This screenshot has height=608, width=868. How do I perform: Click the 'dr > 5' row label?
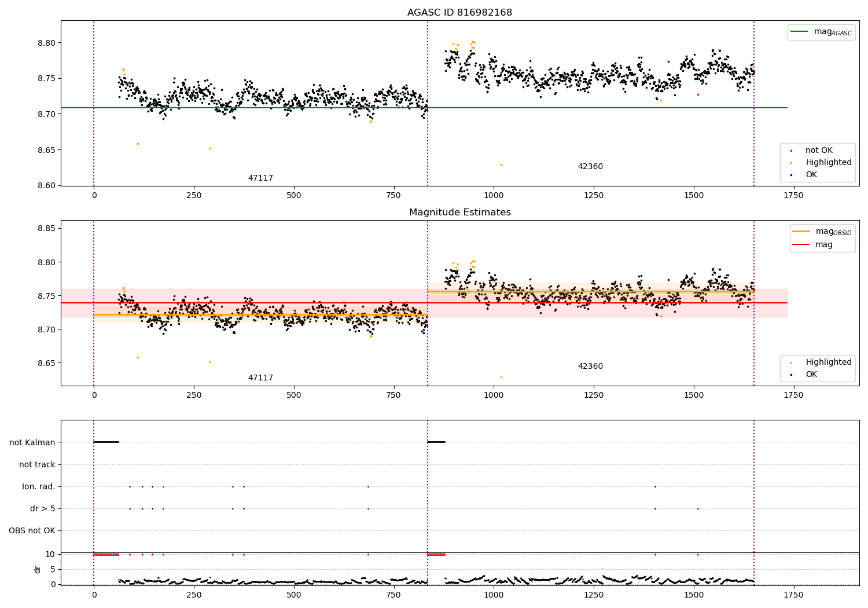tap(43, 508)
